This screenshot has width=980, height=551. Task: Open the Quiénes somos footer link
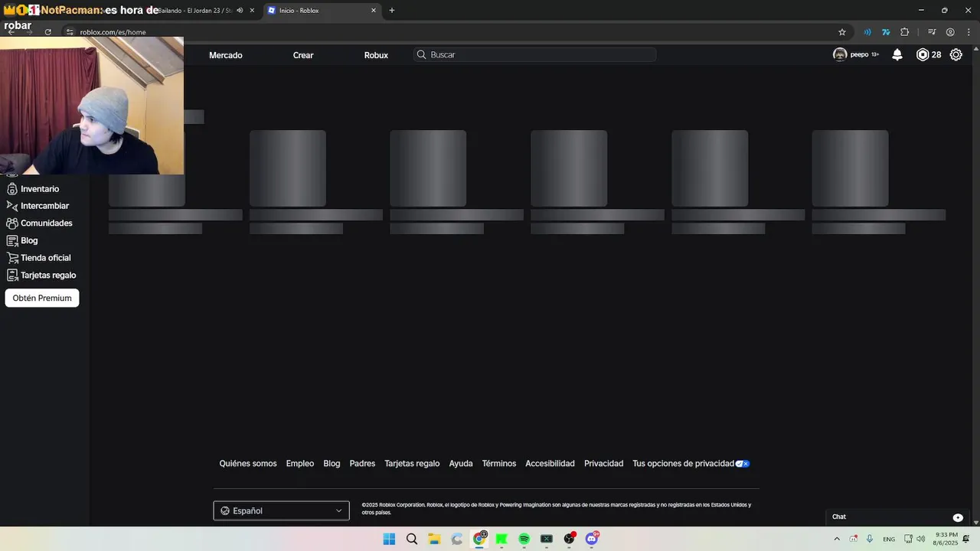(x=248, y=464)
